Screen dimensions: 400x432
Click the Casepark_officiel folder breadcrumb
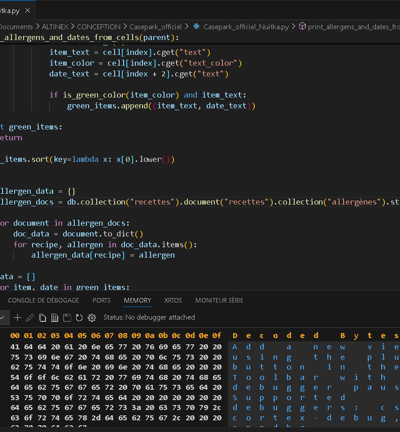pos(156,27)
